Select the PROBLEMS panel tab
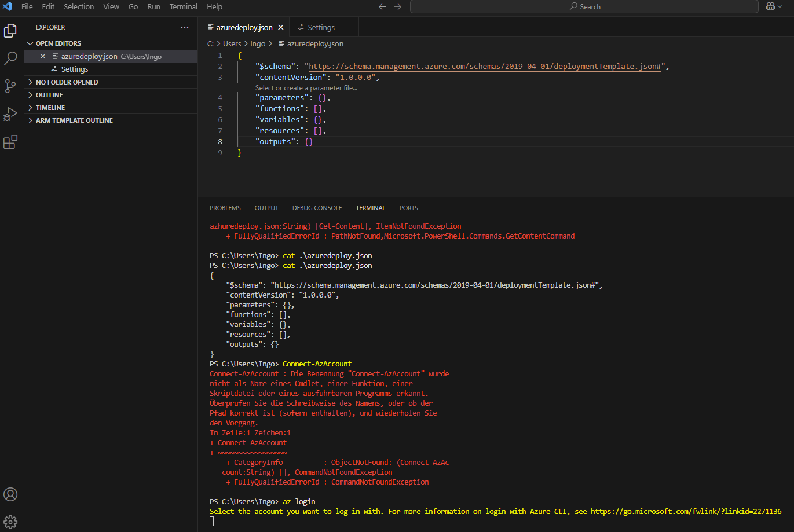The width and height of the screenshot is (794, 532). point(225,207)
